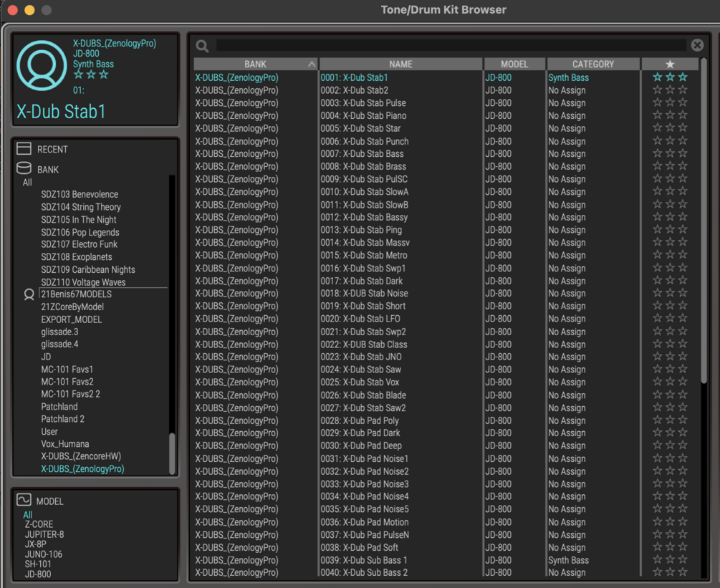The image size is (720, 588).
Task: Select the MODEL section label
Action: click(49, 501)
